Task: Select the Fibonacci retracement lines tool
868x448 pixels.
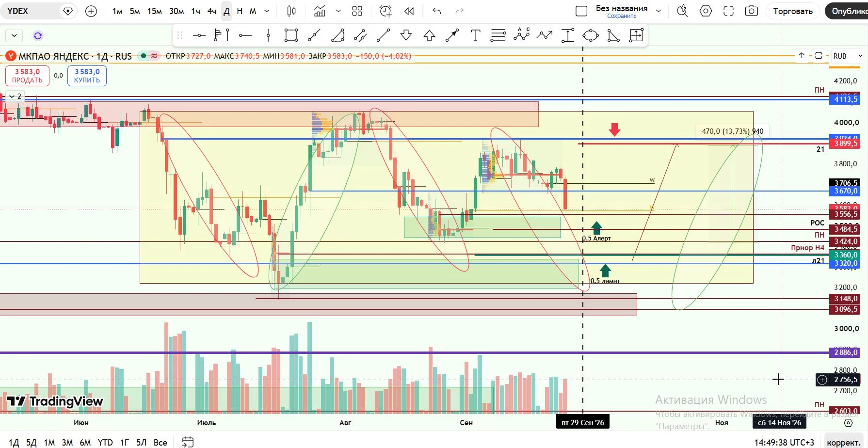Action: 498,35
